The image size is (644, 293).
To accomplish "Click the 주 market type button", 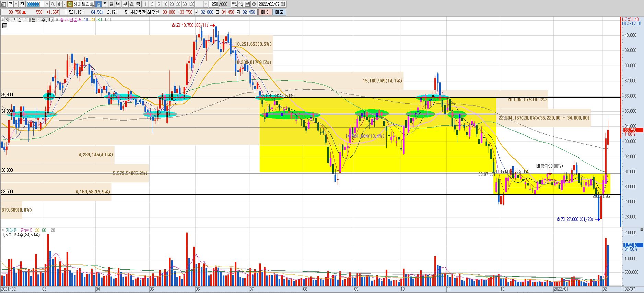I will (10, 4).
